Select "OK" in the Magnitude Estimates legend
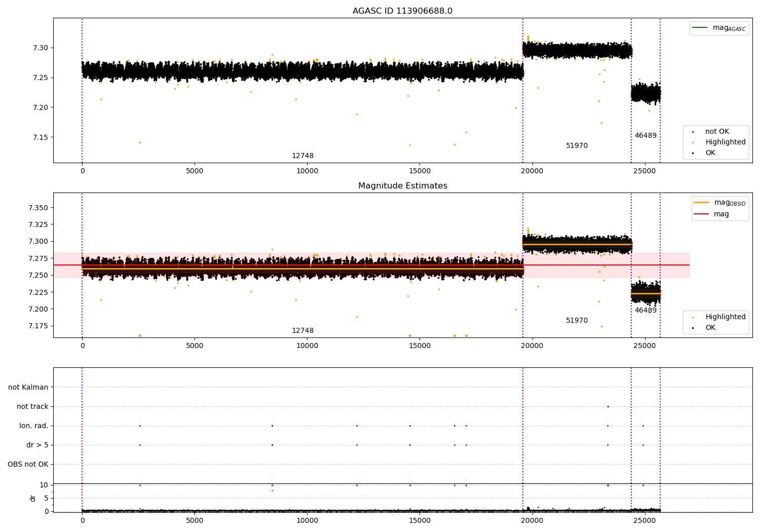 (710, 328)
